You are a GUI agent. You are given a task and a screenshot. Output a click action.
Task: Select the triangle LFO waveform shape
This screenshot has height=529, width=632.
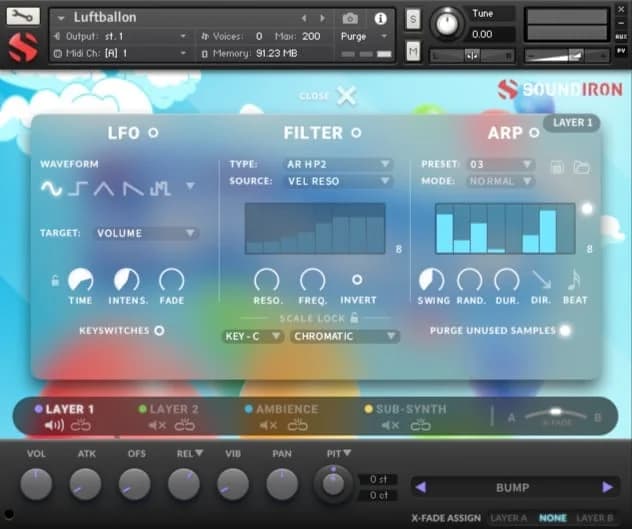(x=105, y=187)
